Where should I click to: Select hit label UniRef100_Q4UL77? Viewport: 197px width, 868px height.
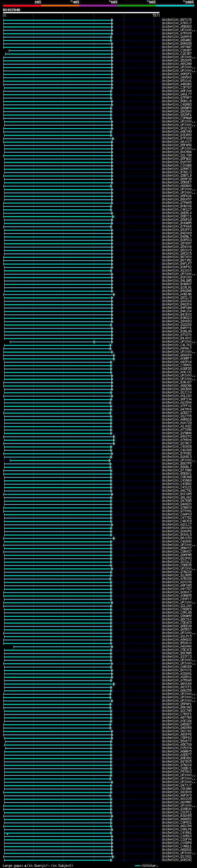(177, 94)
